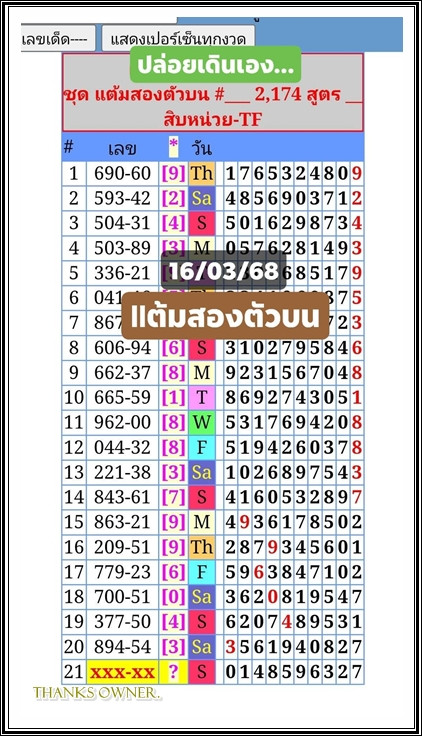
Task: Click the วัน column header
Action: click(x=201, y=149)
